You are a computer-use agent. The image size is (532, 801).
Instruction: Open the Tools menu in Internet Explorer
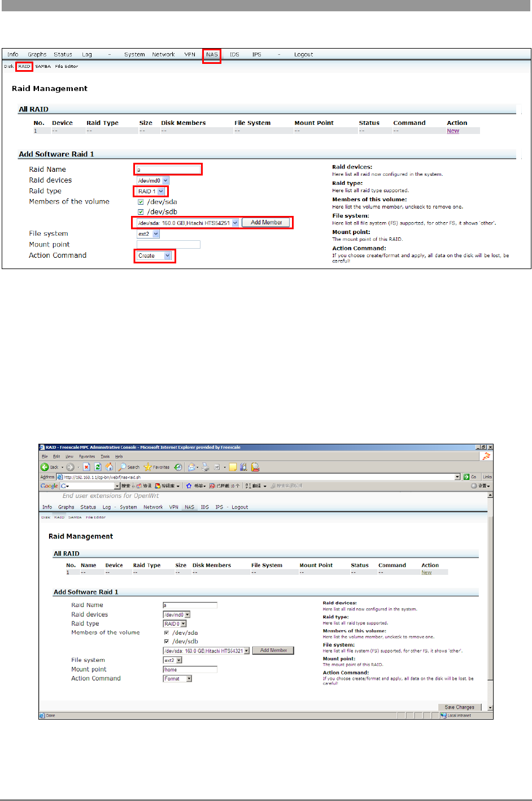pos(105,456)
